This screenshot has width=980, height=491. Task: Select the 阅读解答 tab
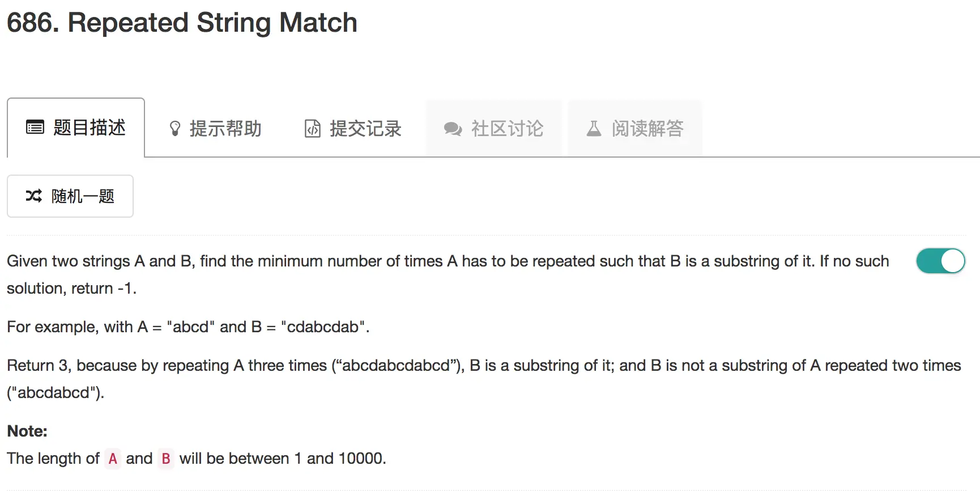[647, 129]
